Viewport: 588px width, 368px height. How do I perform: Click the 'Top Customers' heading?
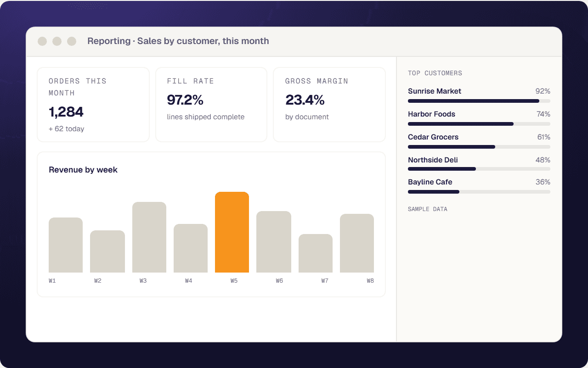(x=435, y=73)
